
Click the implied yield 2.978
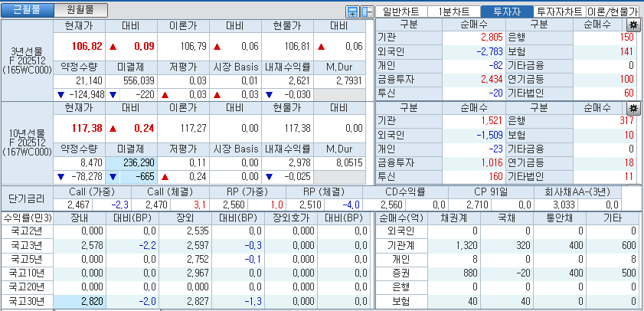pos(300,162)
